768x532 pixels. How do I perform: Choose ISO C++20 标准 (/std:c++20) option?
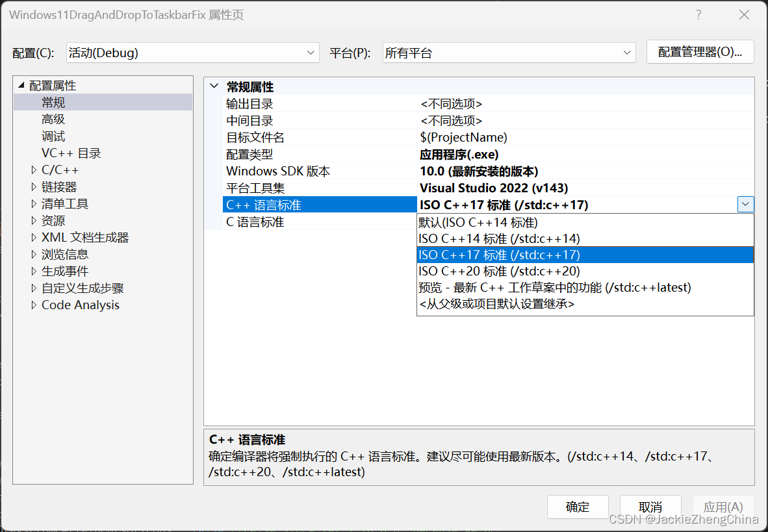(585, 271)
